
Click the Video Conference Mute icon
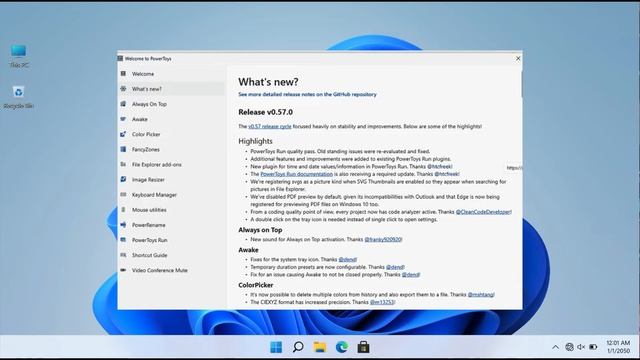123,270
